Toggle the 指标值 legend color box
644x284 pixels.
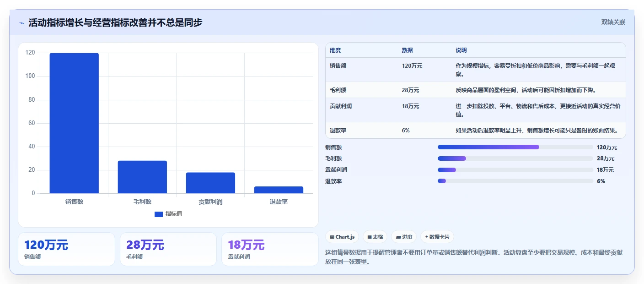(x=159, y=214)
